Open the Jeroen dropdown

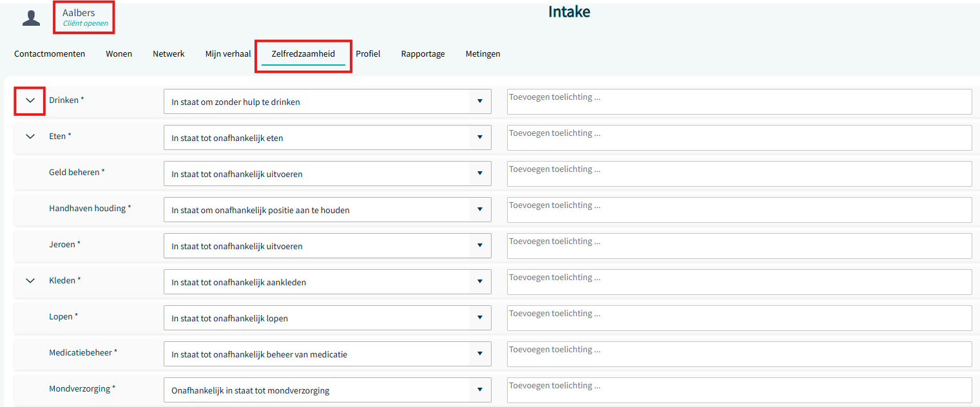[x=327, y=246]
